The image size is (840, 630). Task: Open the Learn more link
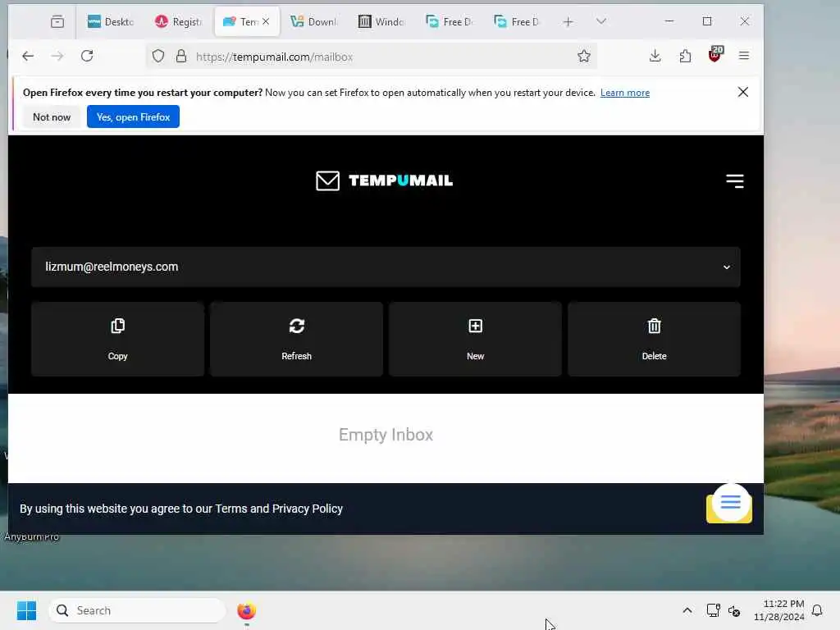624,93
